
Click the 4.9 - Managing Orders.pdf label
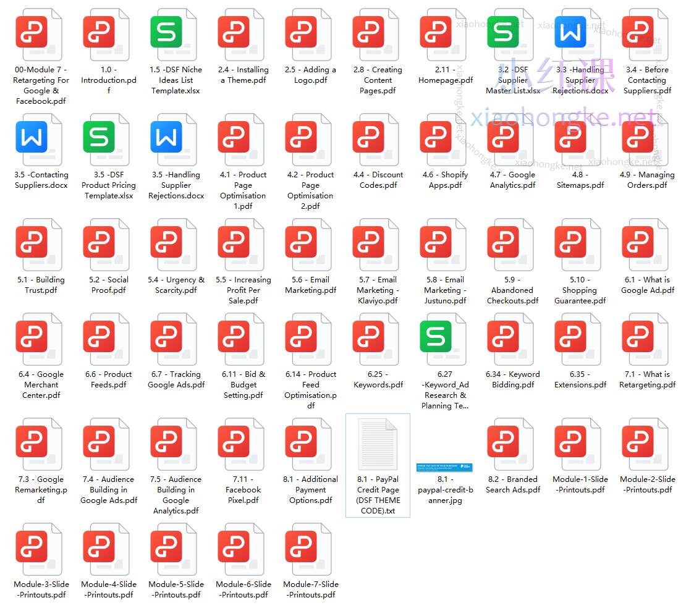tap(647, 180)
